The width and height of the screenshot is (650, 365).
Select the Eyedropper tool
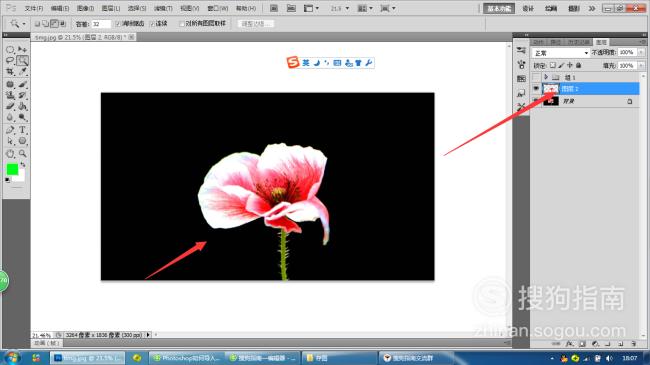tap(22, 72)
